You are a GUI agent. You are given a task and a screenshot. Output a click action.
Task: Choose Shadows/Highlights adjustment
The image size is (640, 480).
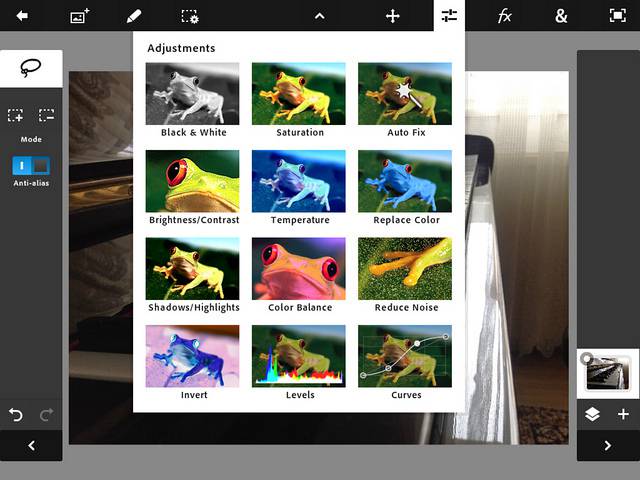193,275
